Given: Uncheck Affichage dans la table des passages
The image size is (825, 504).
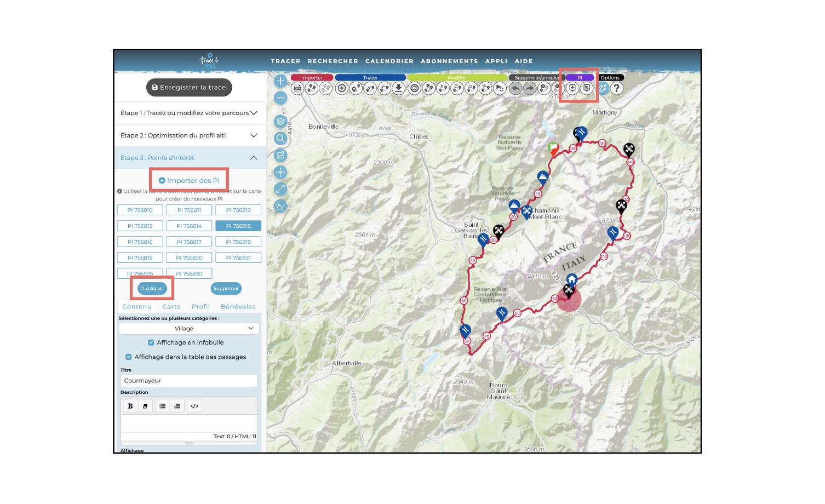Looking at the screenshot, I should [129, 357].
